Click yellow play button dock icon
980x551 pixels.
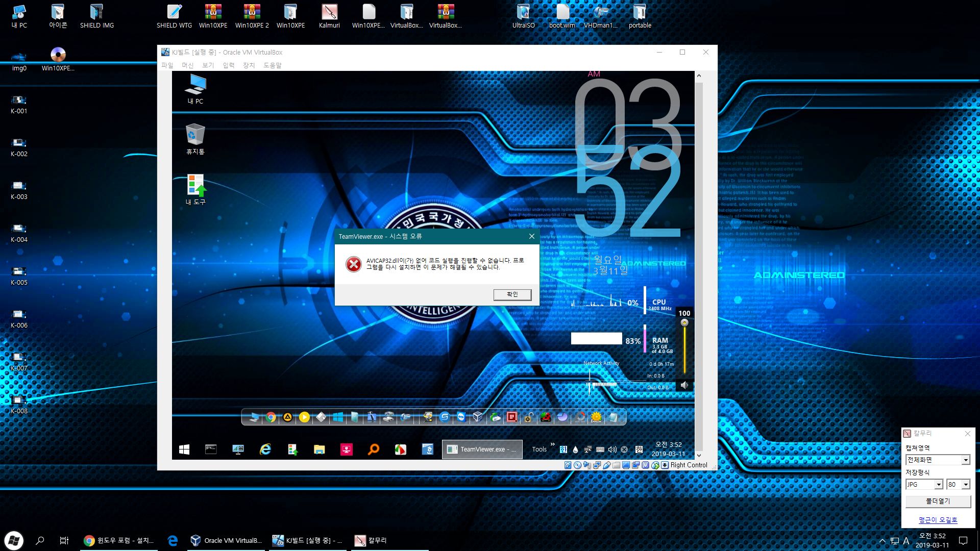tap(304, 417)
